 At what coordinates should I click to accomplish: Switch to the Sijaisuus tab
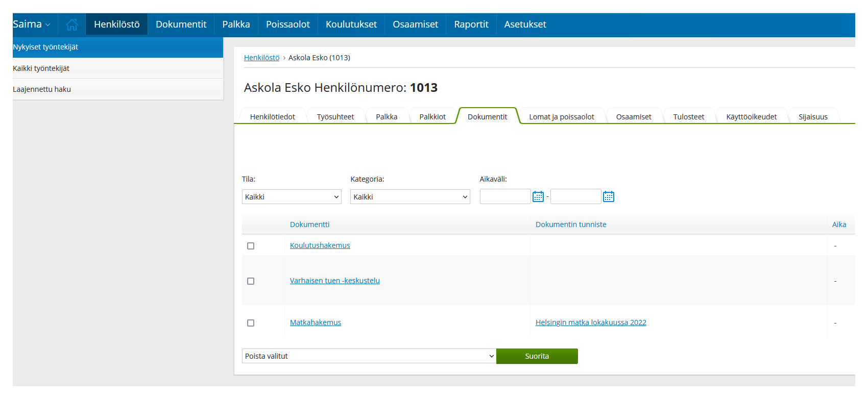813,117
